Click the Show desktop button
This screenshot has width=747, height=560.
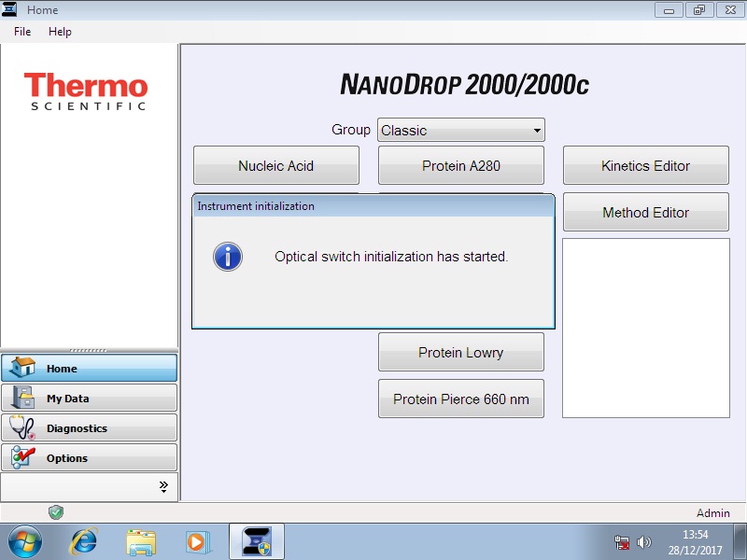740,542
